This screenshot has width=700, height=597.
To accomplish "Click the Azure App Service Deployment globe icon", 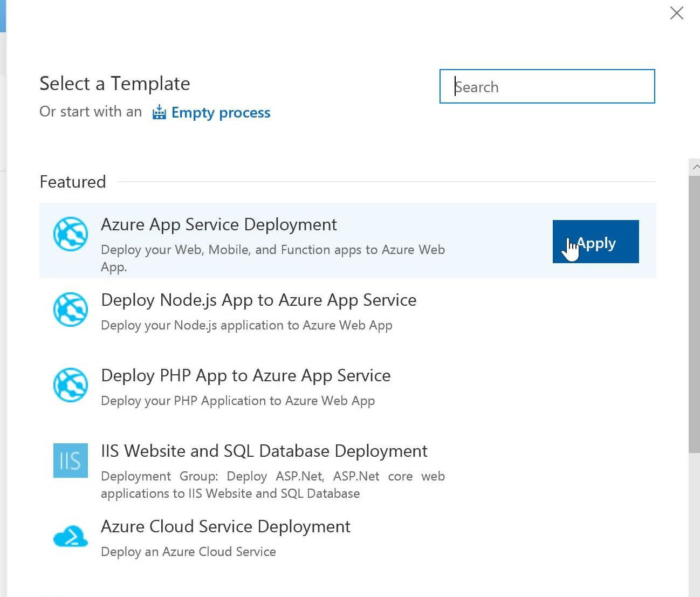I will click(x=70, y=234).
